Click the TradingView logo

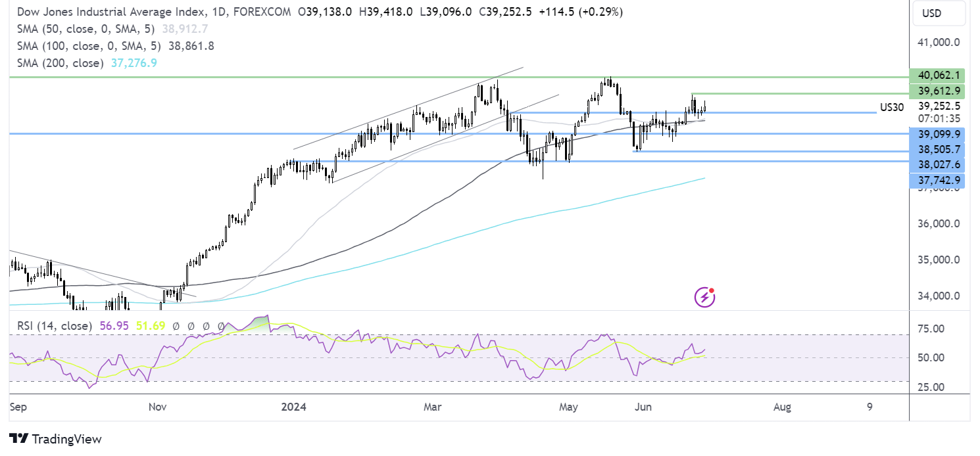click(x=56, y=439)
